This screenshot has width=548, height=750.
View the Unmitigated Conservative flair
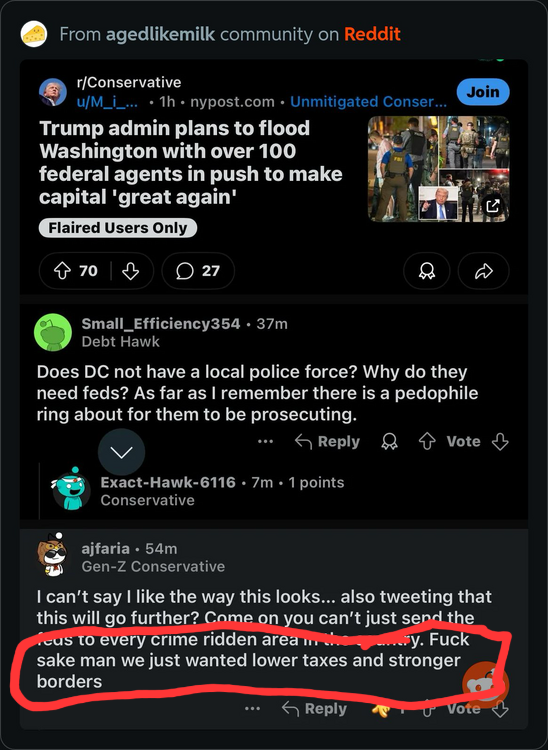[x=368, y=101]
